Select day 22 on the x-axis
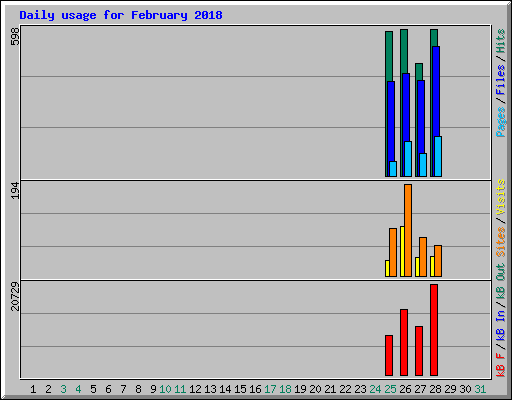512x400 pixels. (x=345, y=389)
